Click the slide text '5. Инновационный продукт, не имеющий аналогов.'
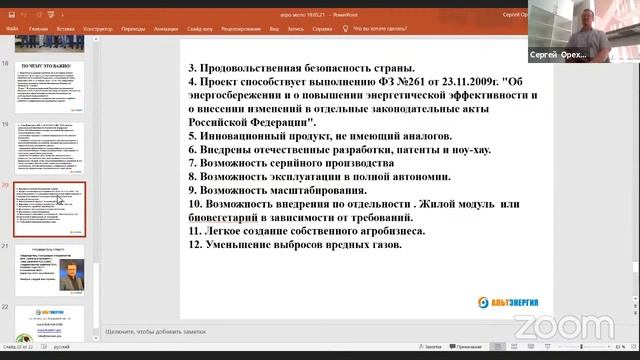This screenshot has height=360, width=640. tap(320, 136)
